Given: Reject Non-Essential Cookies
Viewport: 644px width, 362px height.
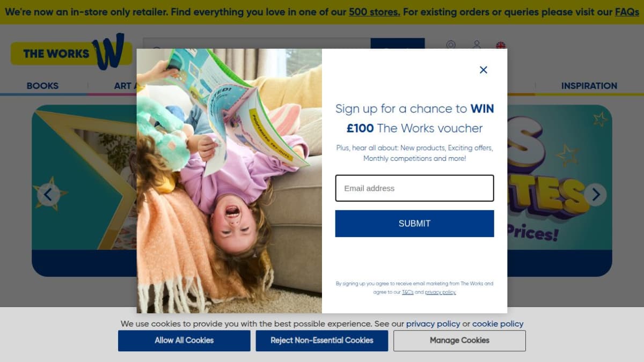Looking at the screenshot, I should (322, 341).
